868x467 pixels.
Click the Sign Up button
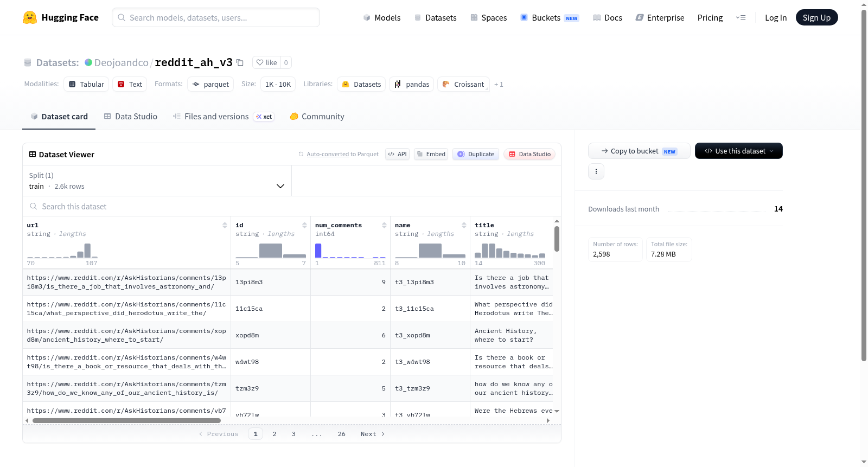point(816,17)
